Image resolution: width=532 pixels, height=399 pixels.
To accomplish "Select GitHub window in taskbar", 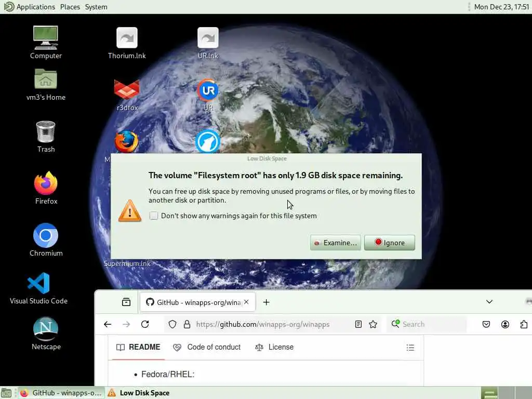I will (x=61, y=393).
